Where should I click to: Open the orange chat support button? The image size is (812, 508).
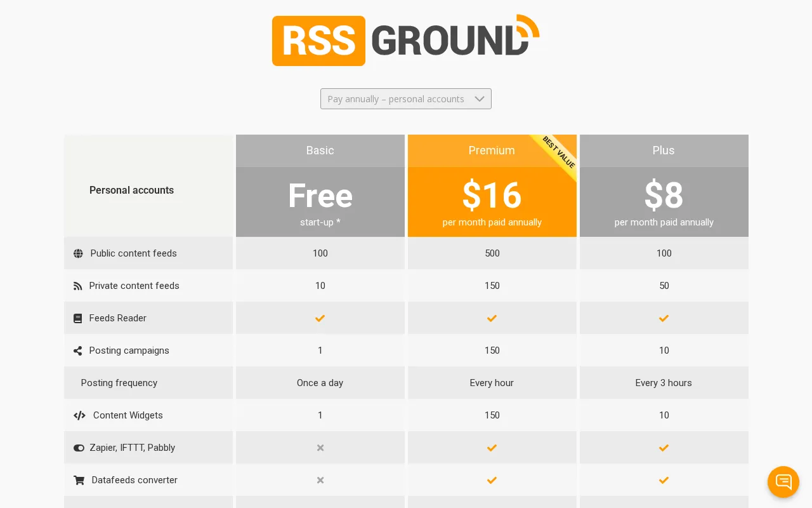[783, 482]
